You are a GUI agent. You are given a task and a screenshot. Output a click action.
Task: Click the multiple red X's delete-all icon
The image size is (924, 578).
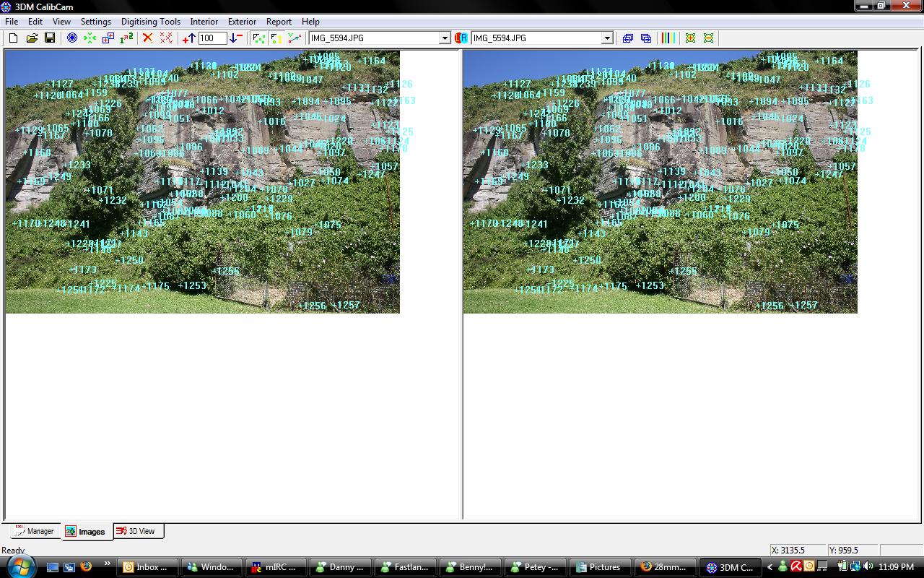point(166,38)
